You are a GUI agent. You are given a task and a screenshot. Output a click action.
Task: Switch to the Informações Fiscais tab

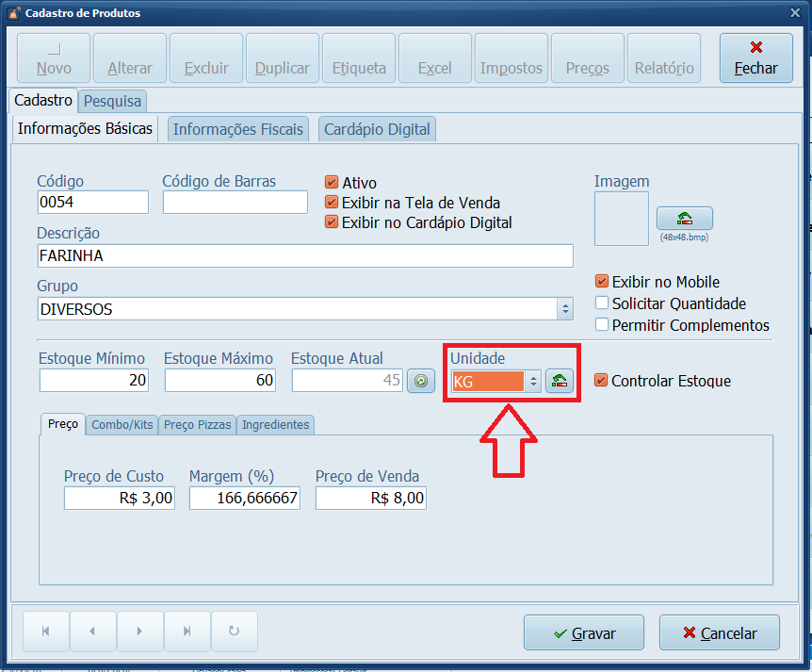tap(238, 129)
